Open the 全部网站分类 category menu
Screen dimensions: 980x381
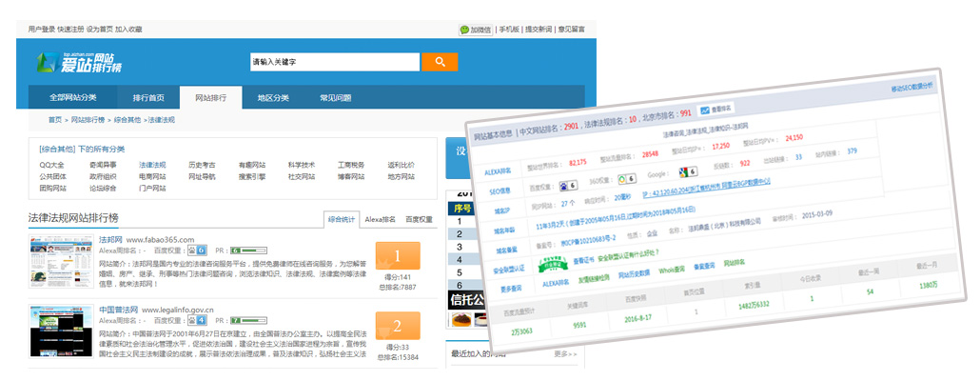click(73, 98)
